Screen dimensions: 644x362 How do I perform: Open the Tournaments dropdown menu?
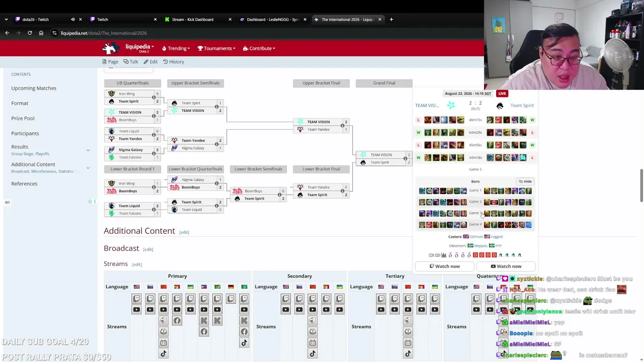tap(216, 48)
